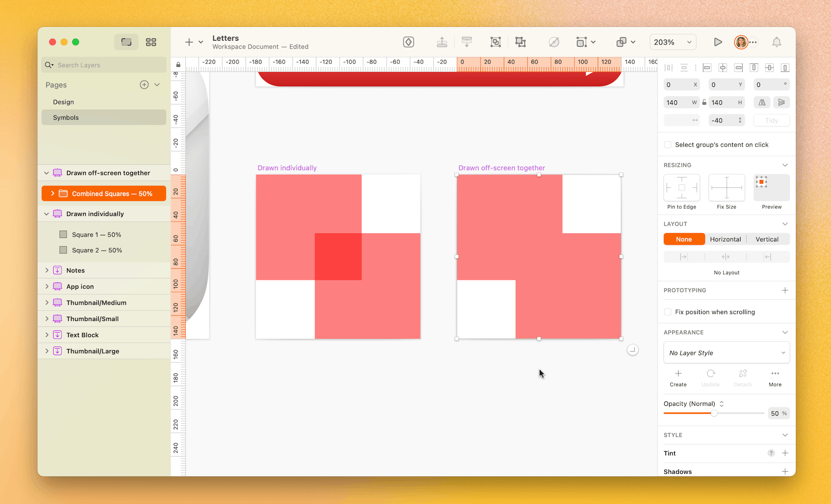Click the Pin to Edge resizing icon
The height and width of the screenshot is (504, 831).
[682, 188]
